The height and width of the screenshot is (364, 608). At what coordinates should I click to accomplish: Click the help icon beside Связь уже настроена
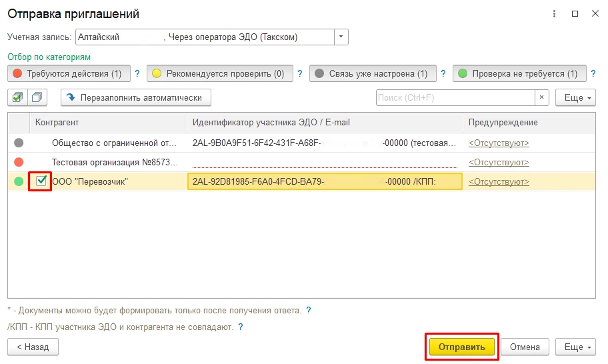point(443,73)
